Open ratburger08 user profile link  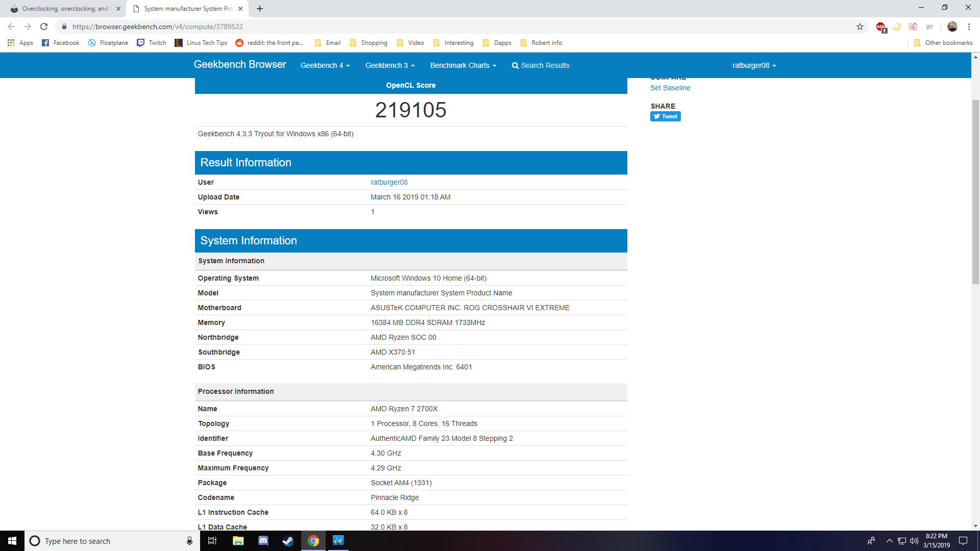coord(389,182)
